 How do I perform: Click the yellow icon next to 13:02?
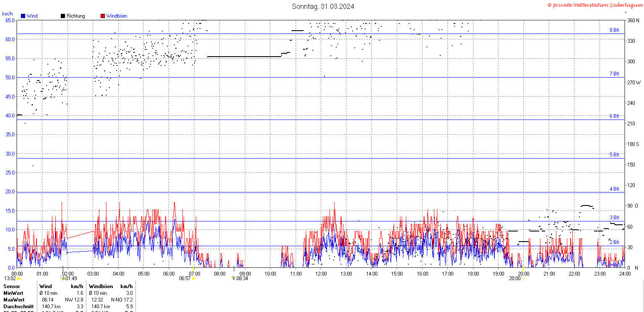coord(18,278)
